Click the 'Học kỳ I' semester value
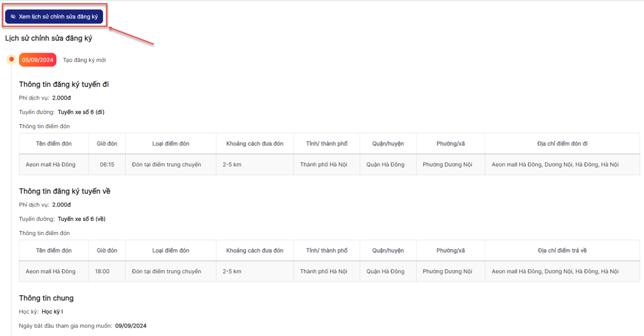644x336 pixels. [x=52, y=312]
